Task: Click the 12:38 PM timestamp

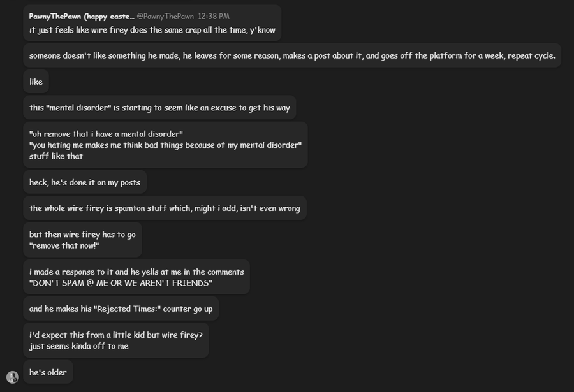Action: 214,16
